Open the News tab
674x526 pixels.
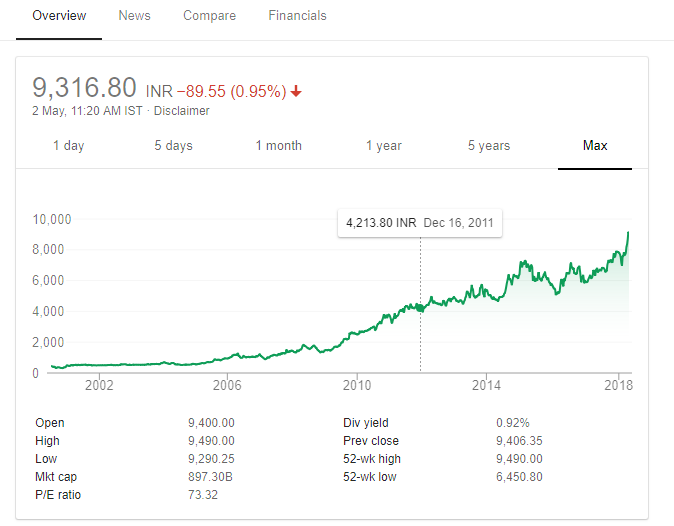(134, 16)
